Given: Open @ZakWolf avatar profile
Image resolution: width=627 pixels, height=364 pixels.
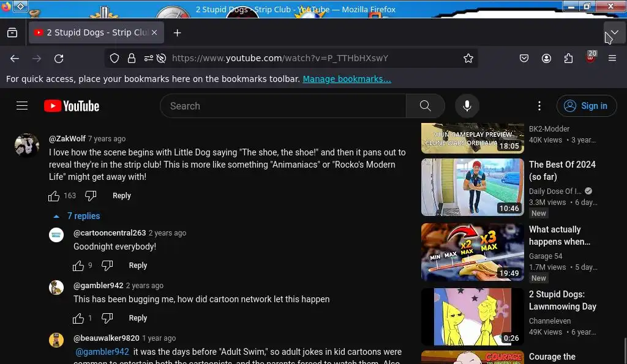Looking at the screenshot, I should coord(27,145).
